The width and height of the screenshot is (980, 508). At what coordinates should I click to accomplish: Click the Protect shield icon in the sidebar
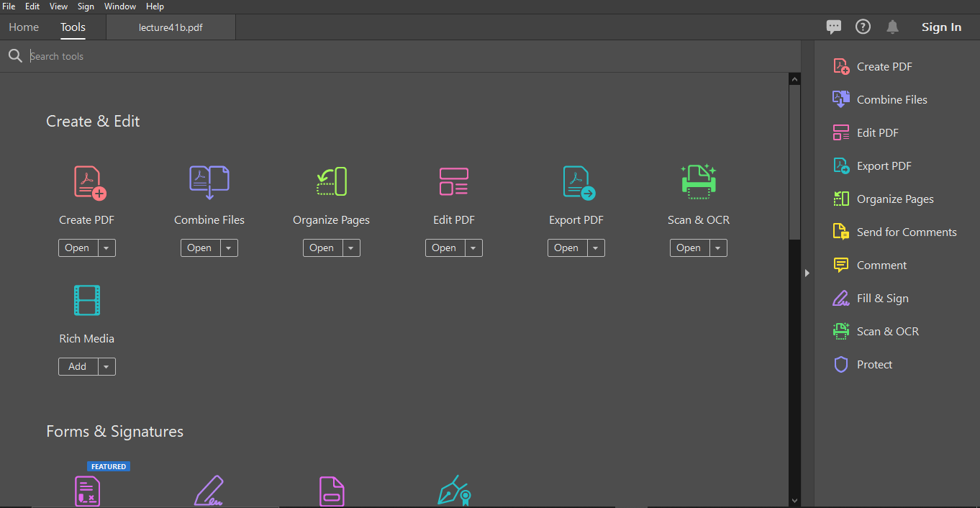(x=841, y=364)
